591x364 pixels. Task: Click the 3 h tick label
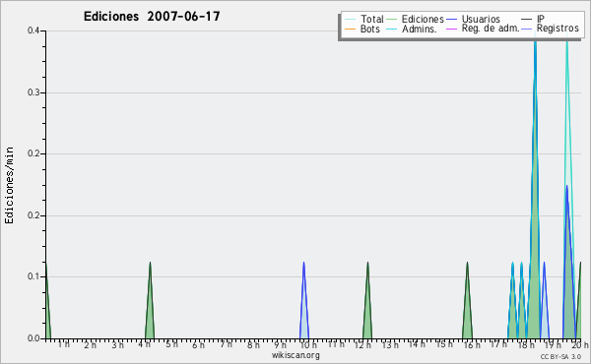click(x=117, y=344)
